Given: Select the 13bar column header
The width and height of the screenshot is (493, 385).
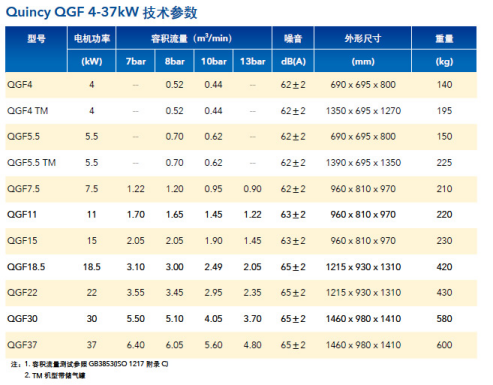Looking at the screenshot, I should (x=253, y=61).
